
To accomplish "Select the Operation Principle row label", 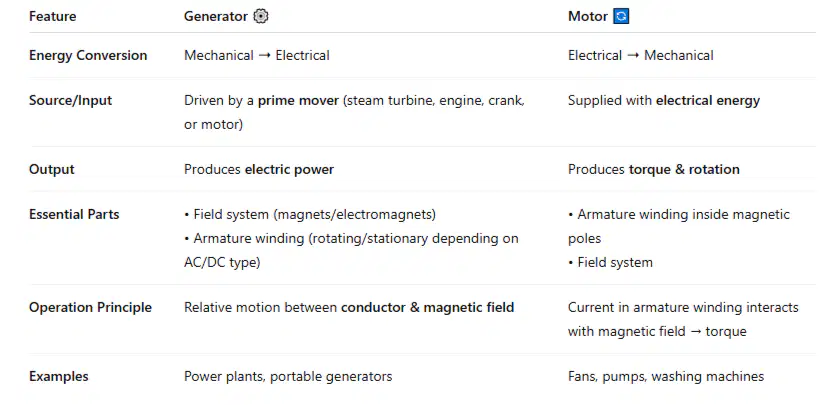I will click(x=90, y=307).
